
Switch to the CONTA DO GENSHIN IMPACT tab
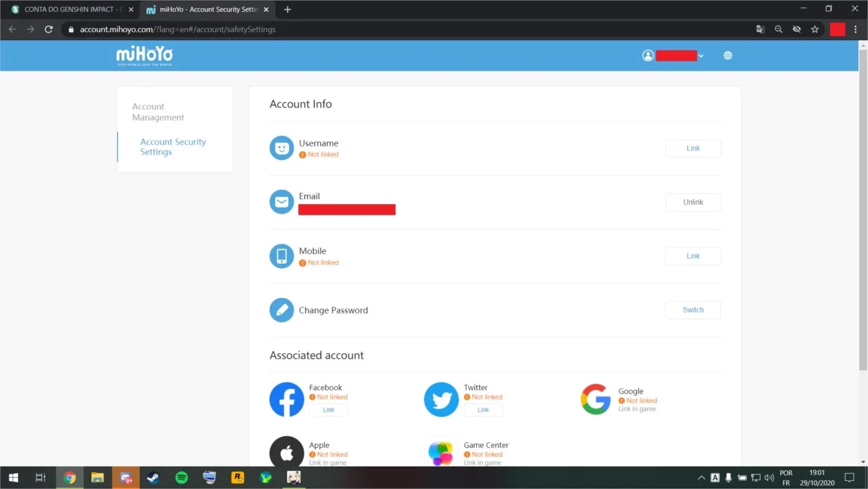[70, 9]
